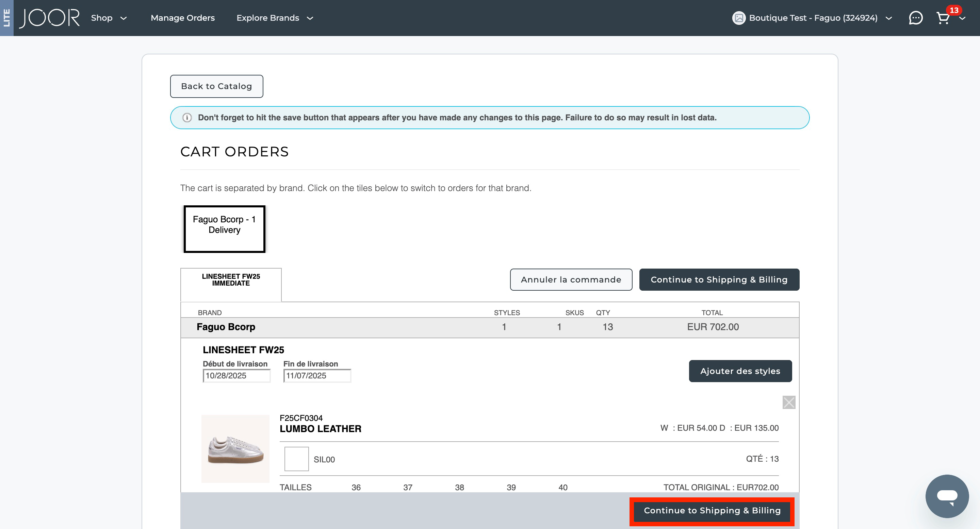Click the TOTAL ORIGINAL : EUR702.00 text
The width and height of the screenshot is (980, 529).
coord(721,488)
